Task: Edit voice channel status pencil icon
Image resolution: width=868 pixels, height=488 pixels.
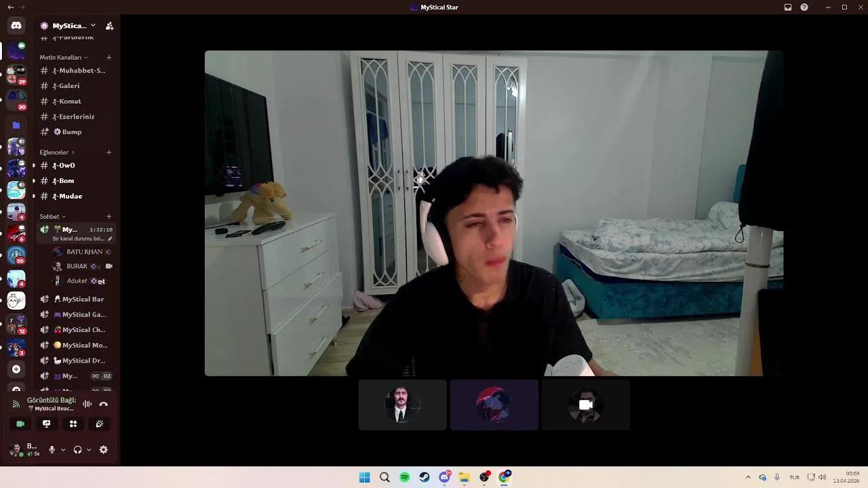Action: click(110, 239)
